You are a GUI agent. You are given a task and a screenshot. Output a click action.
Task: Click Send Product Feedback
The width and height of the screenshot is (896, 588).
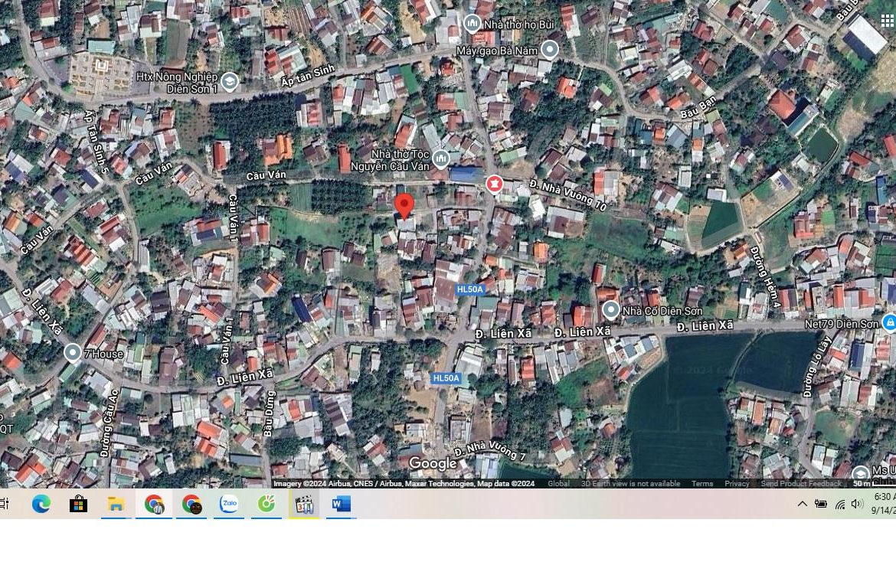(x=800, y=484)
